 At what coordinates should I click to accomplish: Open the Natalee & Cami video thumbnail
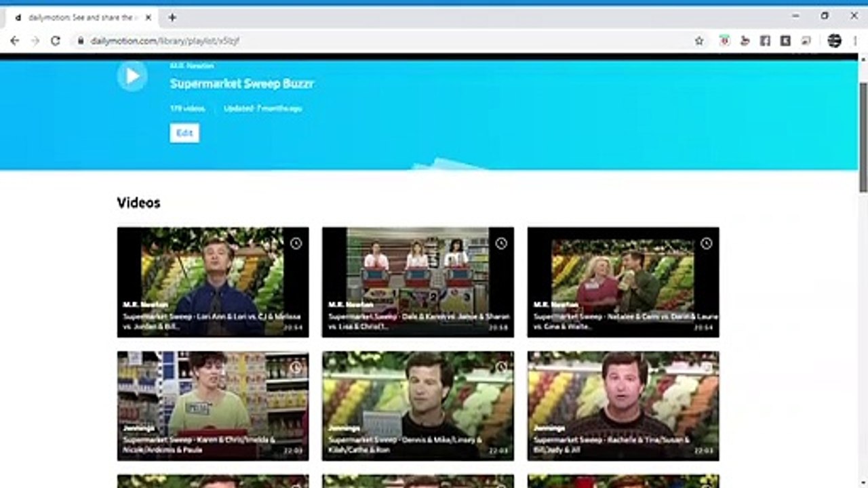pyautogui.click(x=623, y=282)
